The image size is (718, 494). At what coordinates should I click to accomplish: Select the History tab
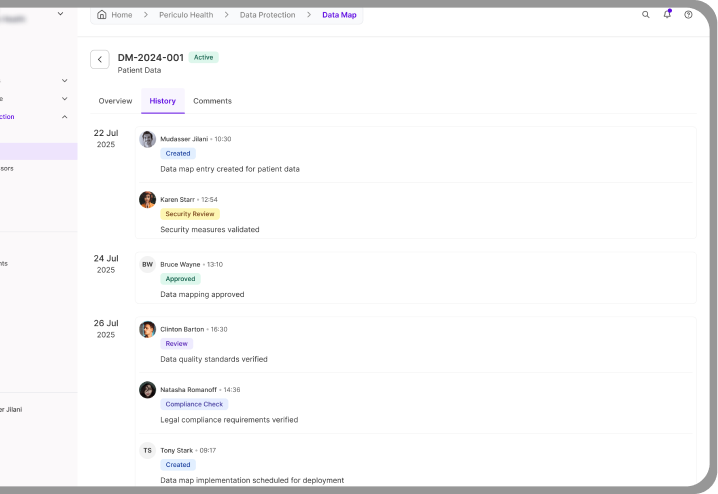[162, 101]
